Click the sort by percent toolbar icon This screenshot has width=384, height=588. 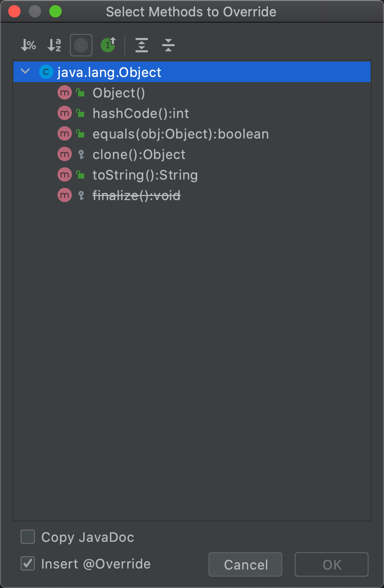pos(28,46)
